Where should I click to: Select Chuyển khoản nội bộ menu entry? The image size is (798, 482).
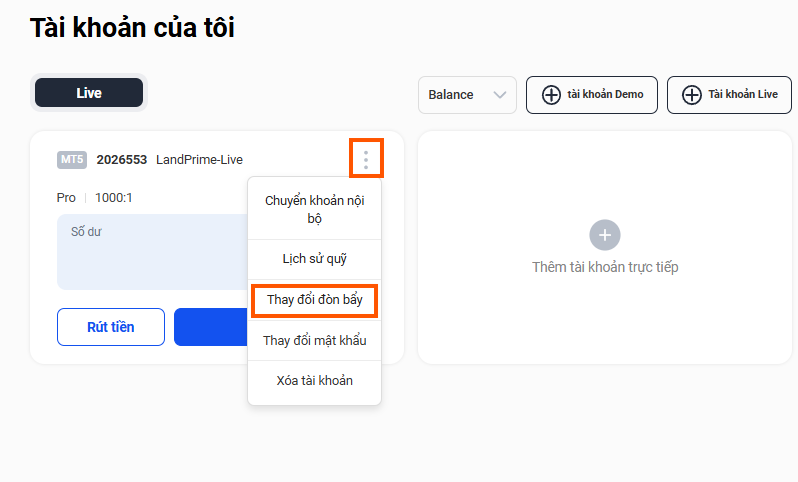[314, 209]
